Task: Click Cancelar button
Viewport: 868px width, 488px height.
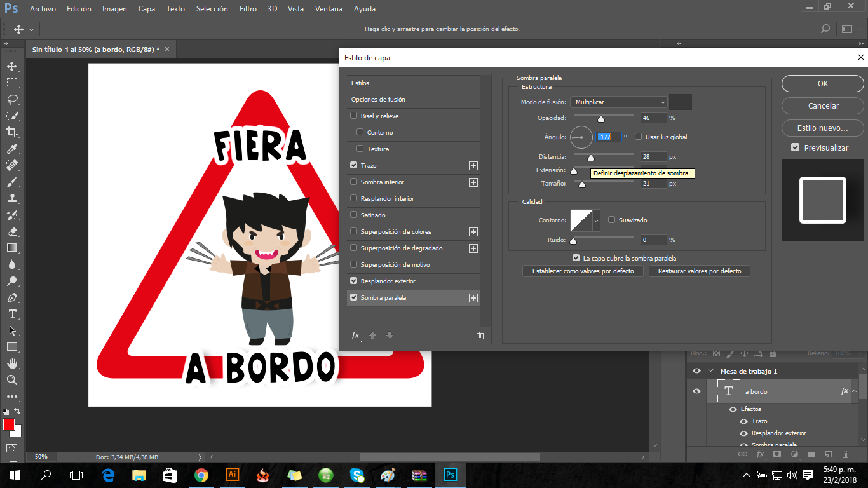Action: click(823, 105)
